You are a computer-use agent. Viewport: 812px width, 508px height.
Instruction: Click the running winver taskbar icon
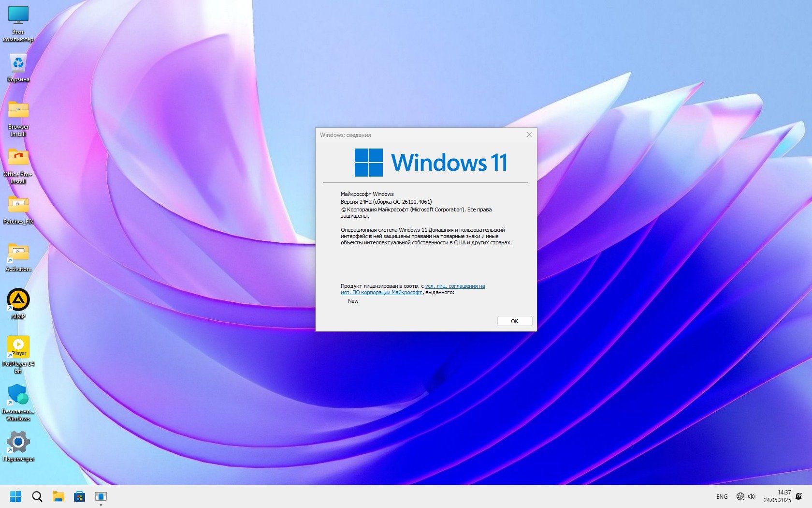(101, 496)
